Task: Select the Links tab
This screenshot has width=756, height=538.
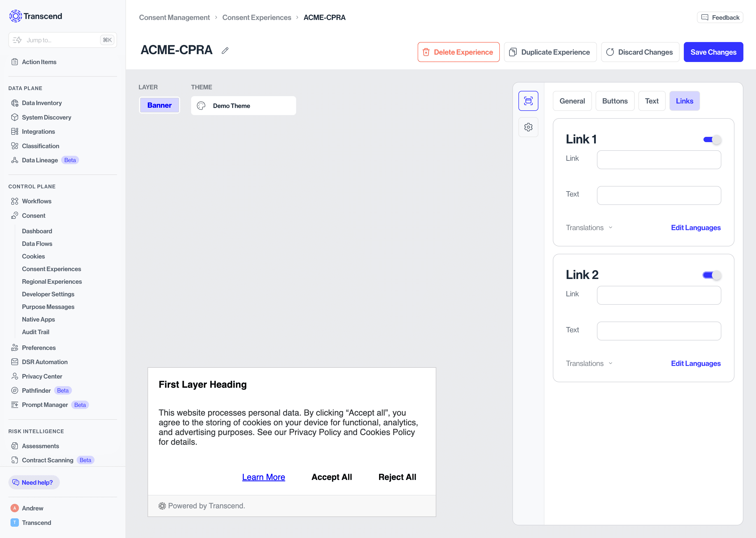Action: coord(685,101)
